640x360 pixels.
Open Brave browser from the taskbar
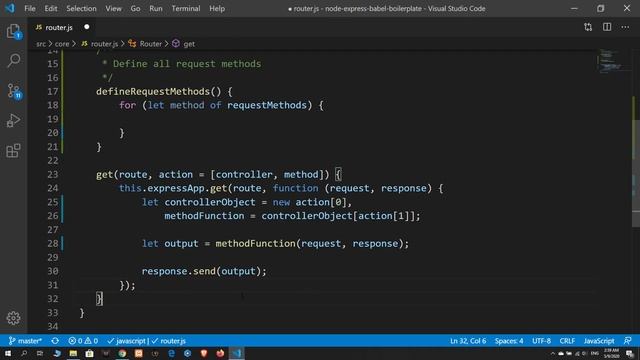tap(204, 353)
